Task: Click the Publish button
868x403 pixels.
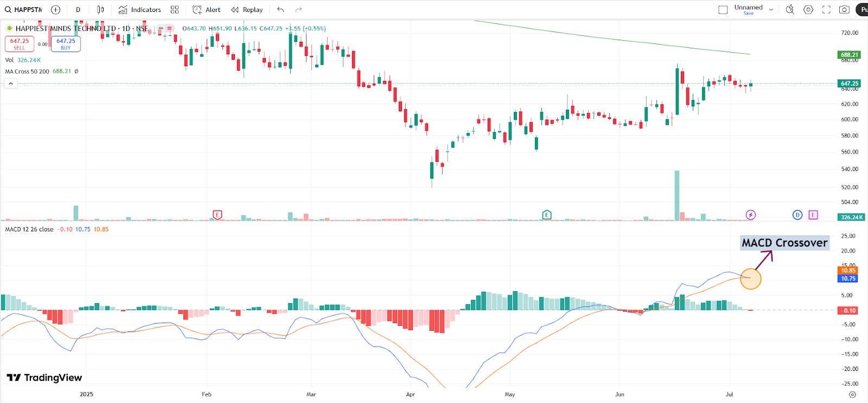Action: pyautogui.click(x=862, y=10)
